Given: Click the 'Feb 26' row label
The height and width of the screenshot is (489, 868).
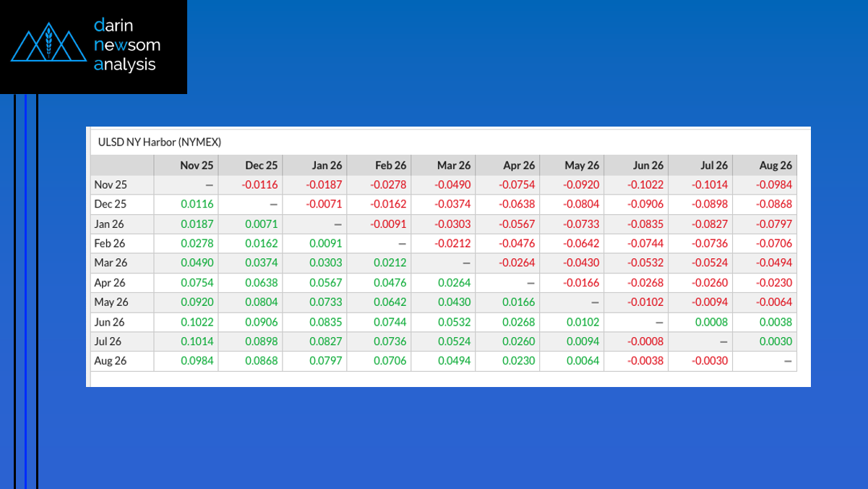Looking at the screenshot, I should 111,244.
